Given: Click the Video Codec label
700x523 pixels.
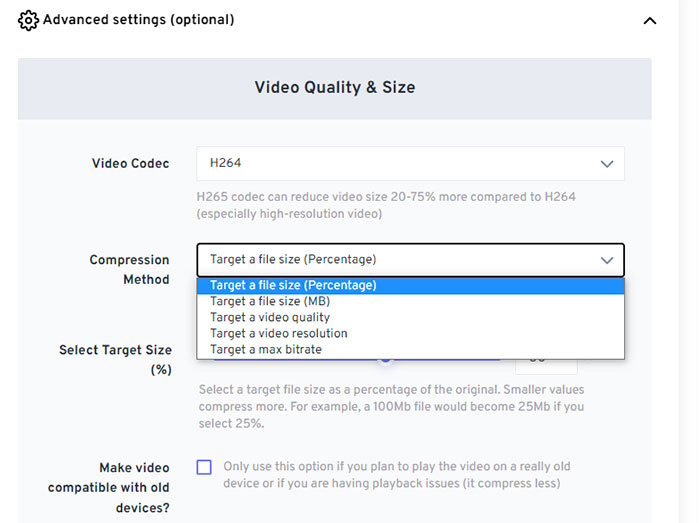Looking at the screenshot, I should (130, 163).
